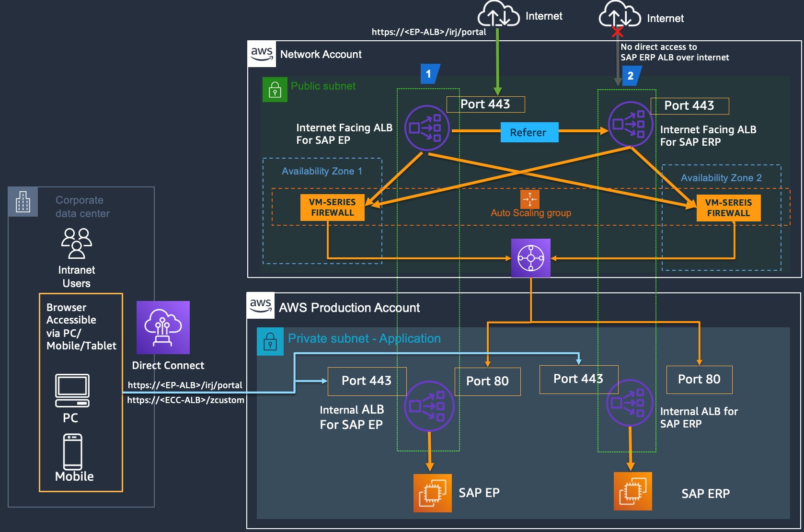Click the AWS logo for Production Account

coord(261,305)
